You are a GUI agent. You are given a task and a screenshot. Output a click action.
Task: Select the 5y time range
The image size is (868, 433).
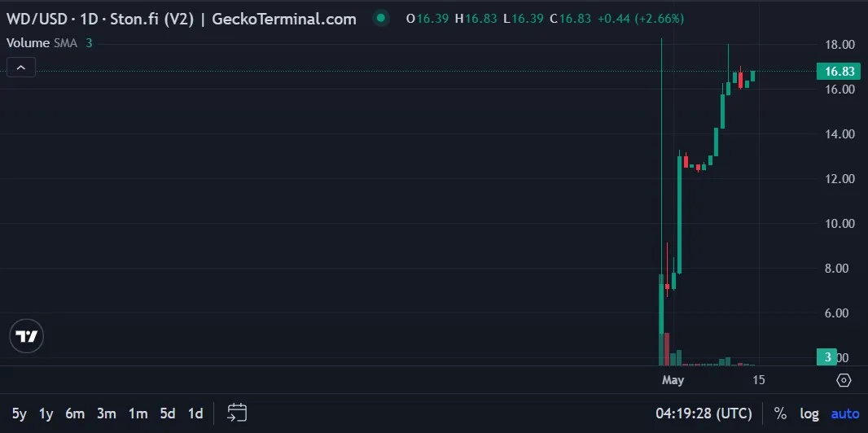(20, 413)
